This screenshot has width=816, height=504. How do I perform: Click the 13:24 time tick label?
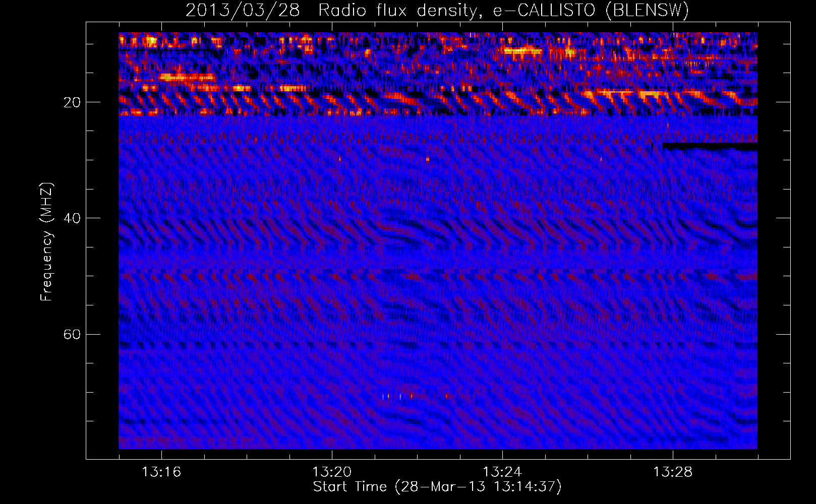click(502, 472)
